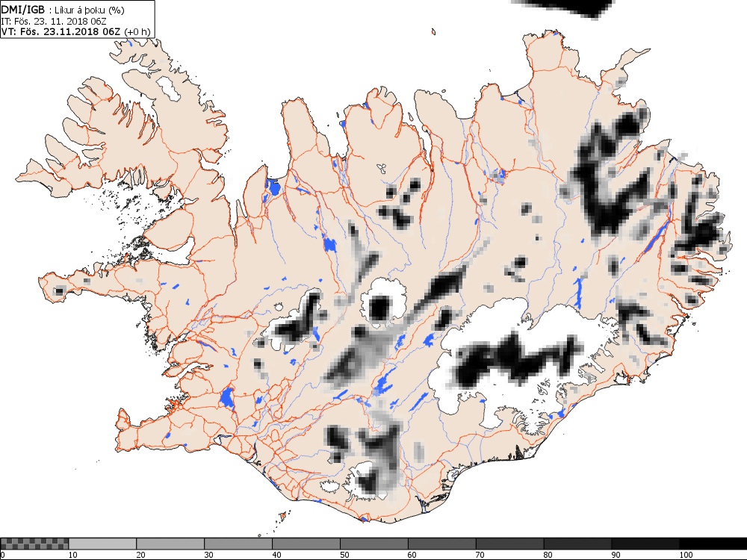Click the legend label "0"

click(2, 555)
